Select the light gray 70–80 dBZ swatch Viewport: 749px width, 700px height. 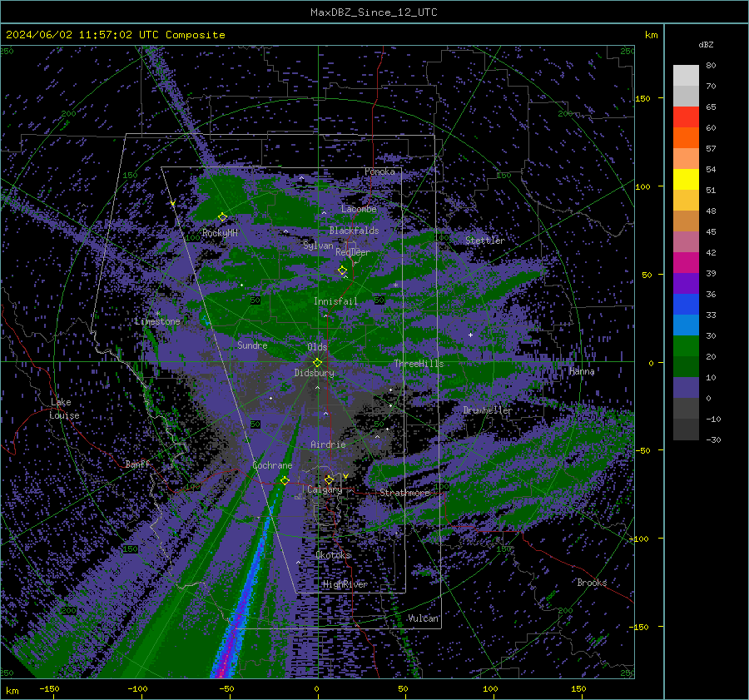[x=686, y=75]
